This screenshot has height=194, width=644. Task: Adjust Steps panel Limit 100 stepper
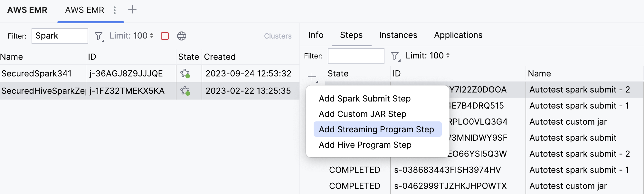coord(448,56)
